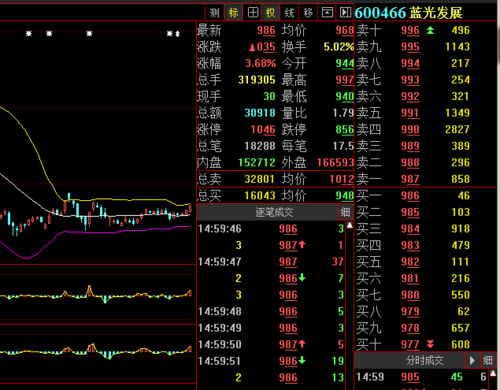Click the 线 line drawing icon
Viewport: 500px width, 390px height.
(289, 13)
